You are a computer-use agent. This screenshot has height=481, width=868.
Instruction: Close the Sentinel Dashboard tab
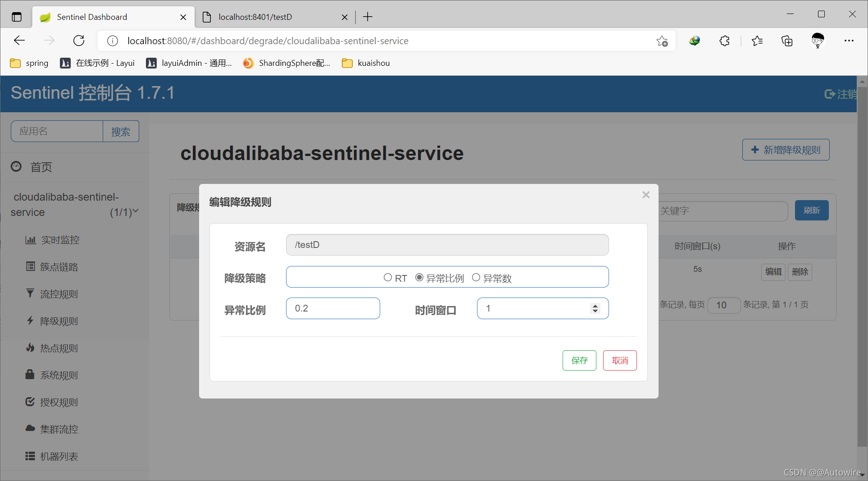(x=183, y=17)
